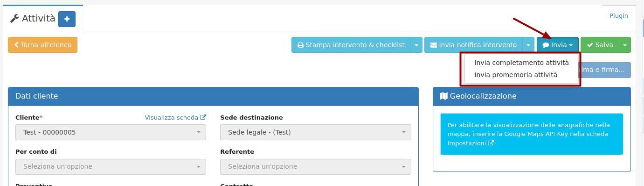The image size is (644, 186).
Task: Expand the caret beside the Salva button
Action: (625, 45)
